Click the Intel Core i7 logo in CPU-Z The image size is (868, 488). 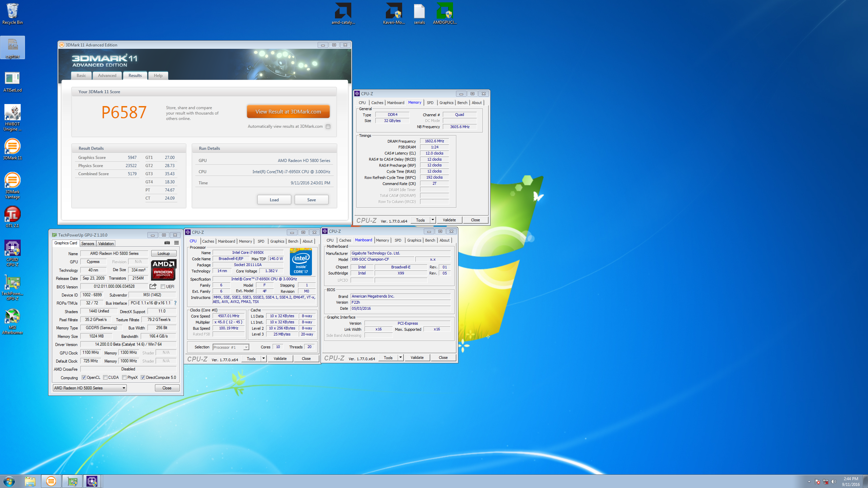[x=301, y=262]
